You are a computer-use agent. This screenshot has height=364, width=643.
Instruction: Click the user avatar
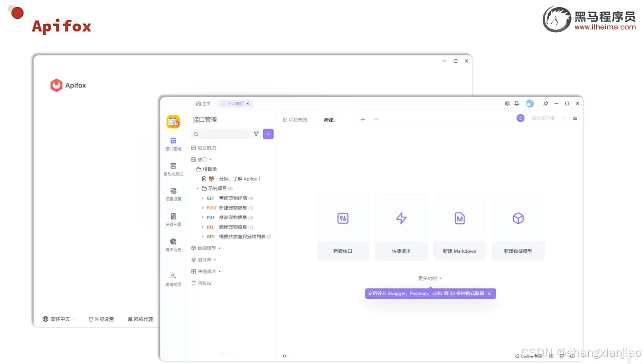tap(530, 104)
